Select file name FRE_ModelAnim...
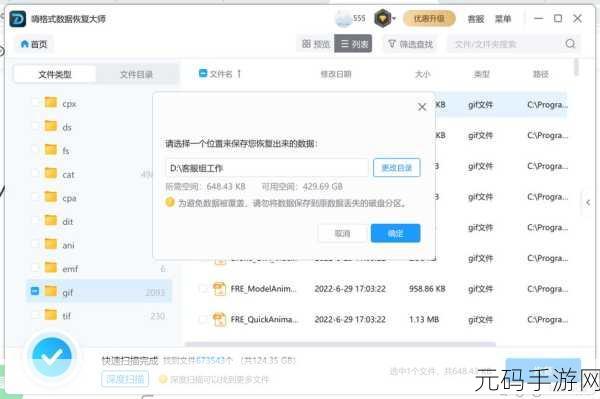This screenshot has width=600, height=399. (x=263, y=289)
